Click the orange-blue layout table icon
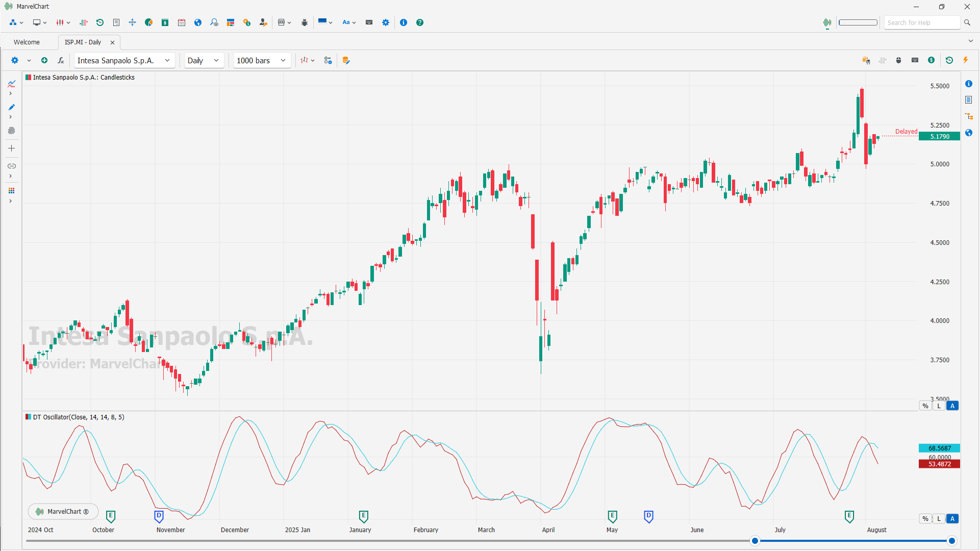The image size is (980, 551). (231, 22)
